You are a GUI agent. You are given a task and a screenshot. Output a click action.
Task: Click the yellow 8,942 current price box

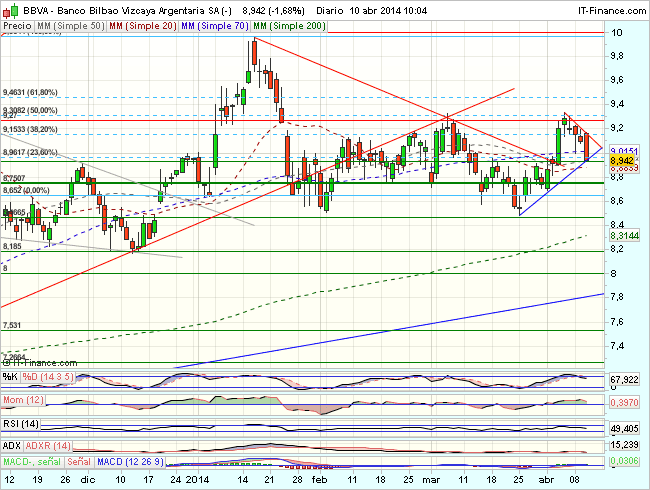[622, 160]
